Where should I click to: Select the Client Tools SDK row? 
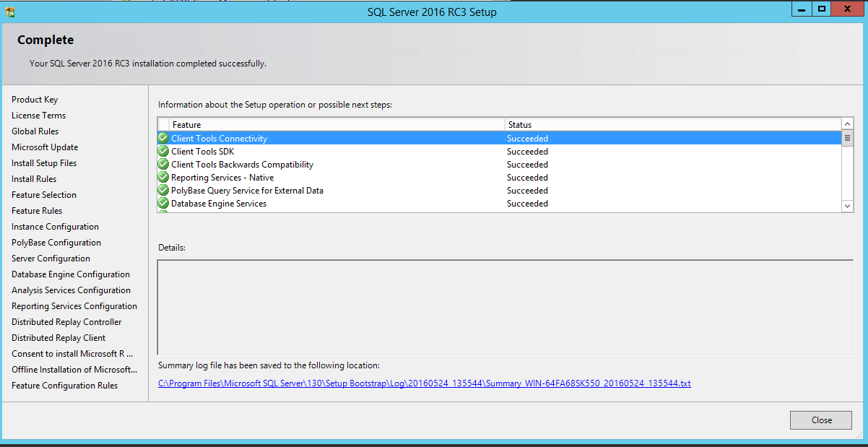tap(499, 152)
